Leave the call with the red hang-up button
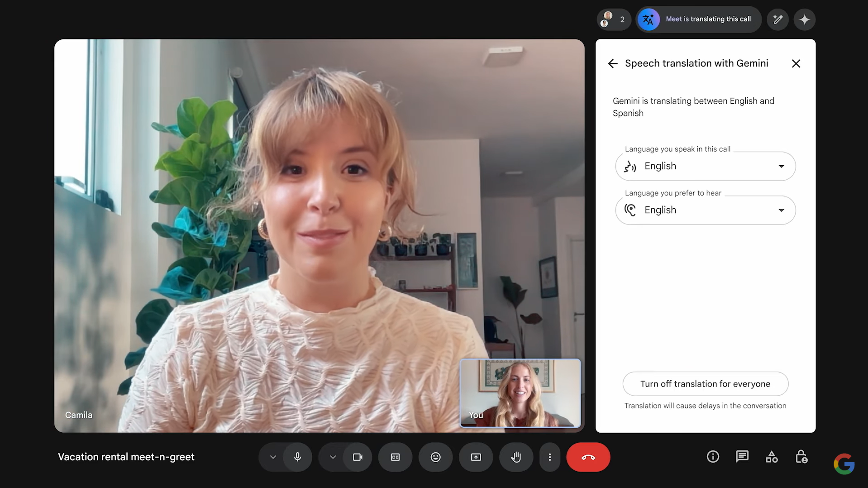 tap(588, 457)
